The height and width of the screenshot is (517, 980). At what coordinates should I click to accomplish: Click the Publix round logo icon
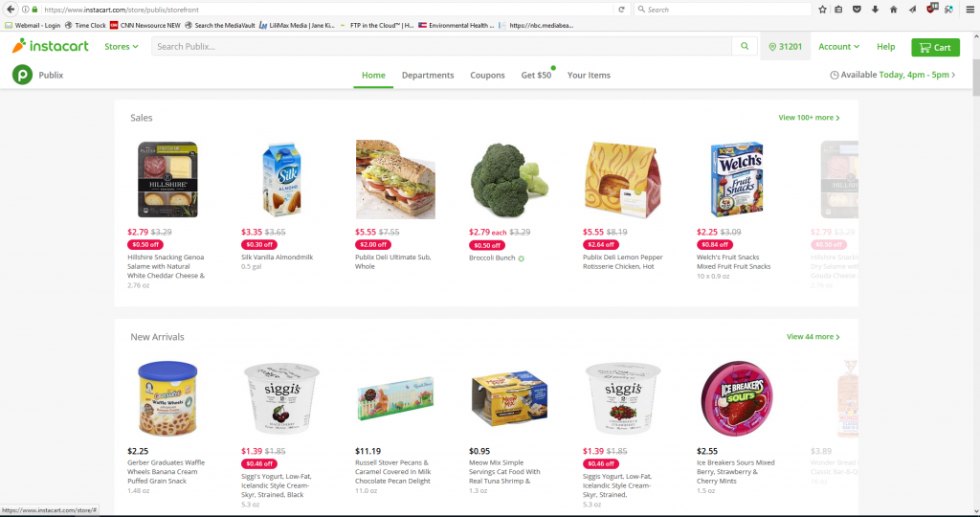(x=23, y=75)
